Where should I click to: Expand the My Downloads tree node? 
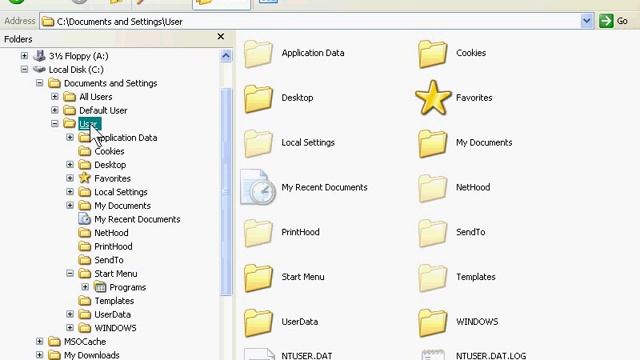pos(40,355)
